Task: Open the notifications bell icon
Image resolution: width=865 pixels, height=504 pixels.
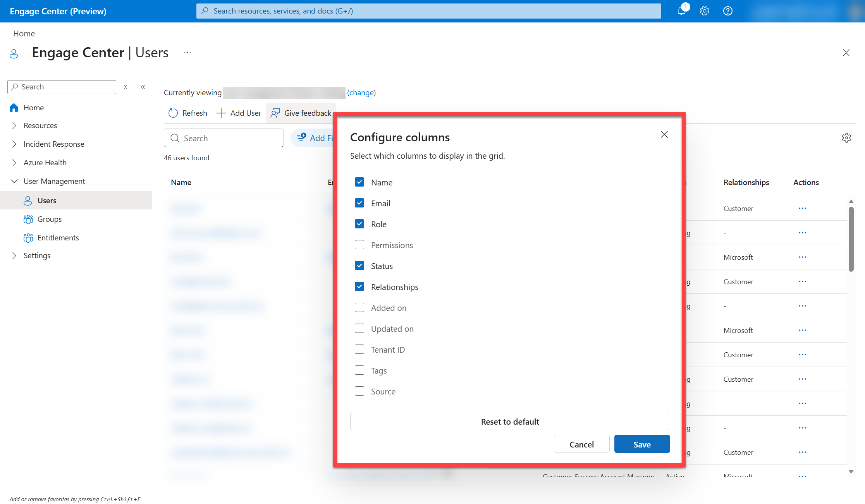Action: [681, 11]
